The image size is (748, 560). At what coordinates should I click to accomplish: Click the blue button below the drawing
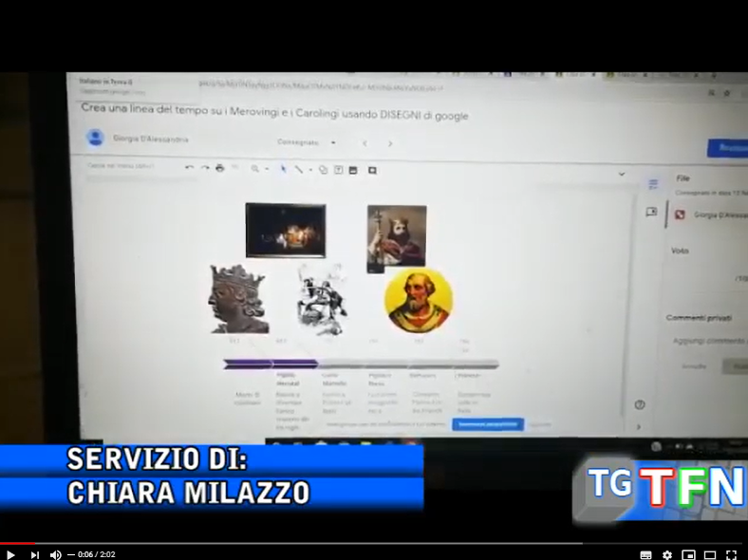click(488, 423)
